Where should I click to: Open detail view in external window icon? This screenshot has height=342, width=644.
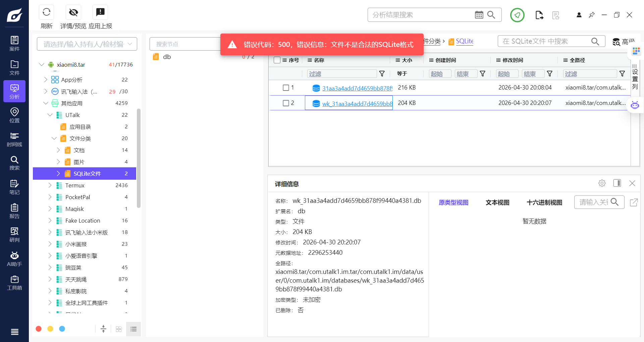click(634, 202)
